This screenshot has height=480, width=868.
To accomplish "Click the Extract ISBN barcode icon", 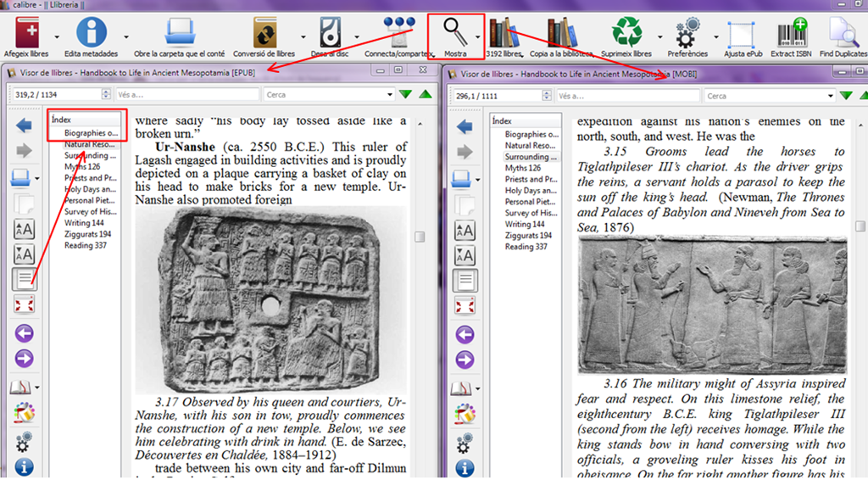I will point(792,33).
